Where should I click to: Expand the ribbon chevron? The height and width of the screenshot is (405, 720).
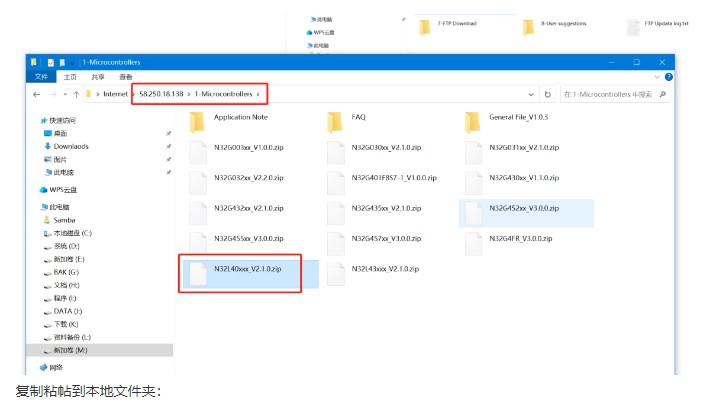657,77
